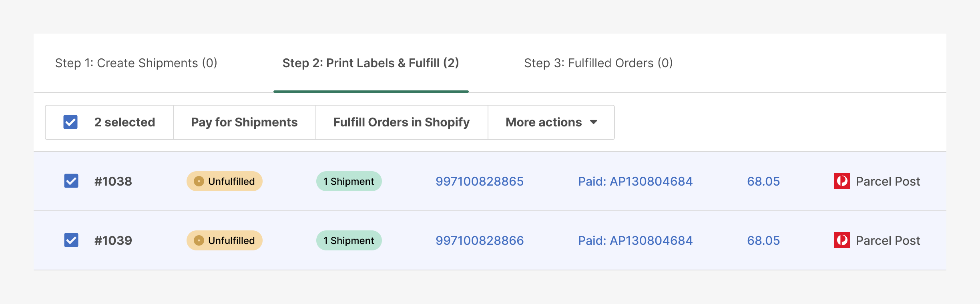The image size is (980, 304).
Task: Click the 68.05 amount on order #1039
Action: point(763,240)
